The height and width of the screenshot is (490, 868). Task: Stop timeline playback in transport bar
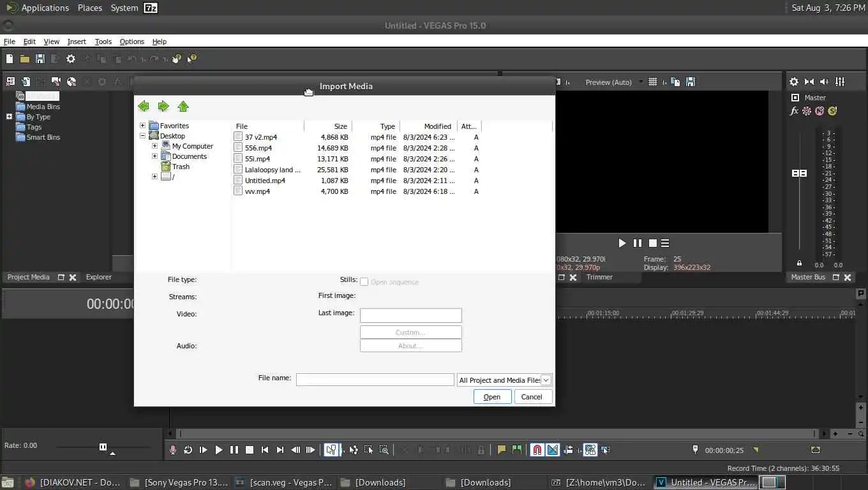pos(250,450)
